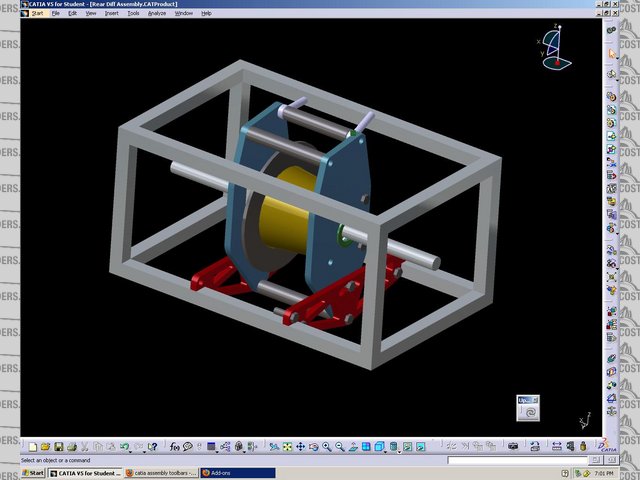Screen dimensions: 640x480
Task: Open the Edit menu
Action: coord(72,13)
